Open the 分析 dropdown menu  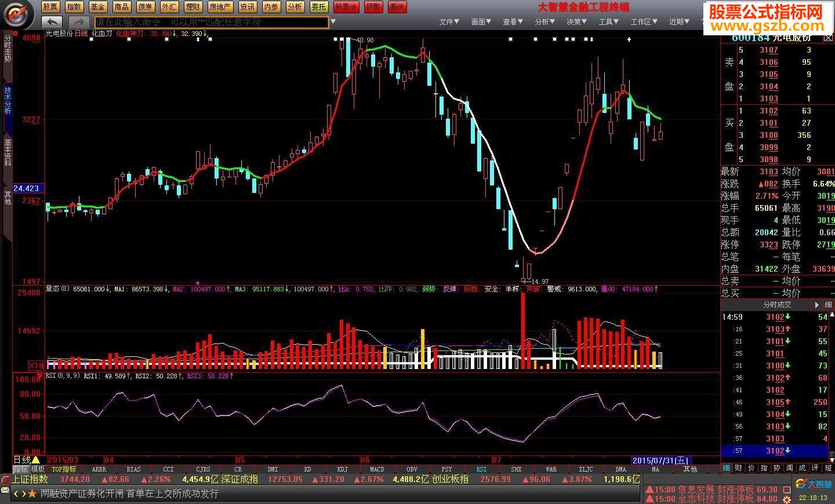[x=545, y=22]
